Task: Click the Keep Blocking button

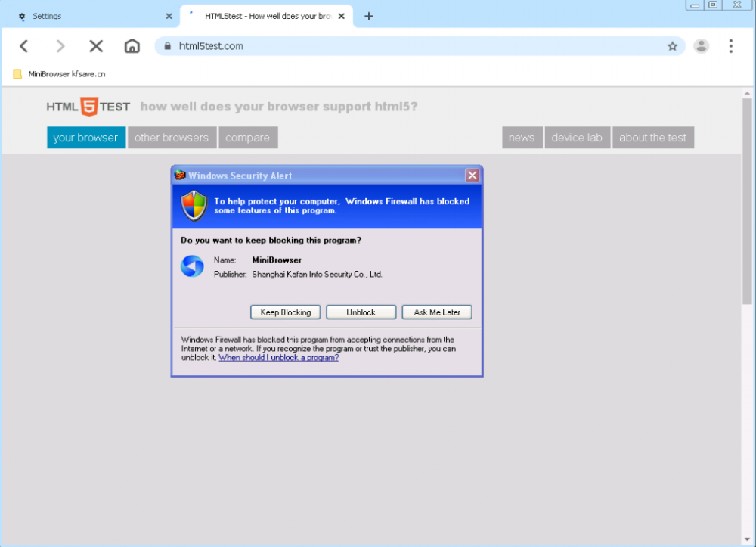Action: (x=285, y=312)
